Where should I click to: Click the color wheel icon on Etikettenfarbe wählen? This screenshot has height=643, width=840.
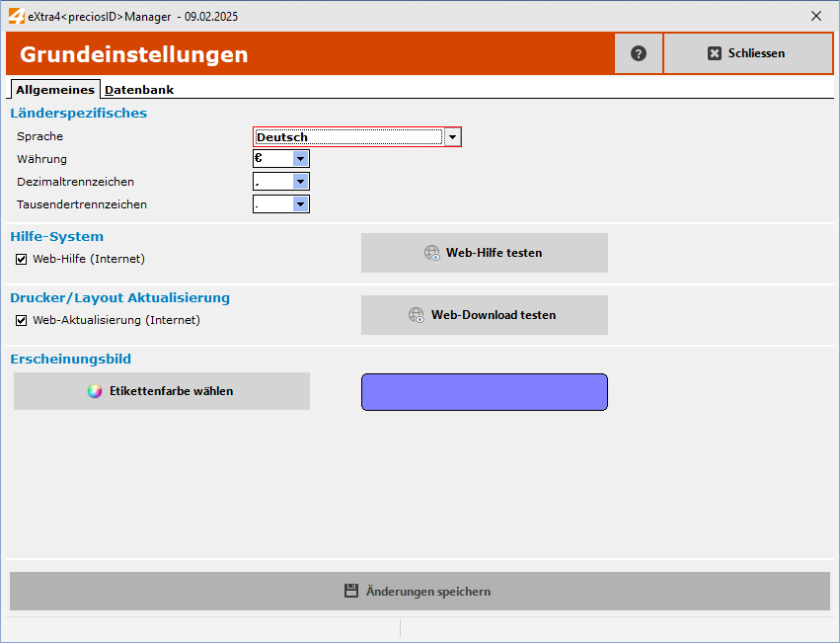click(x=94, y=391)
